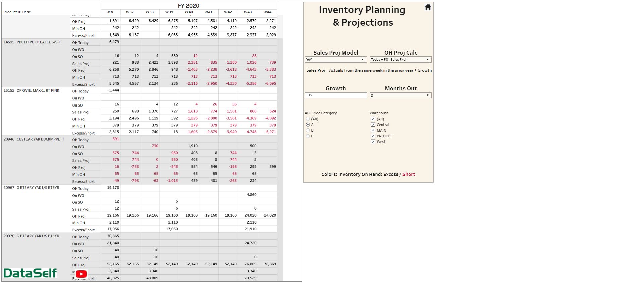Click the DataSelf logo
644x283 pixels.
click(x=31, y=273)
